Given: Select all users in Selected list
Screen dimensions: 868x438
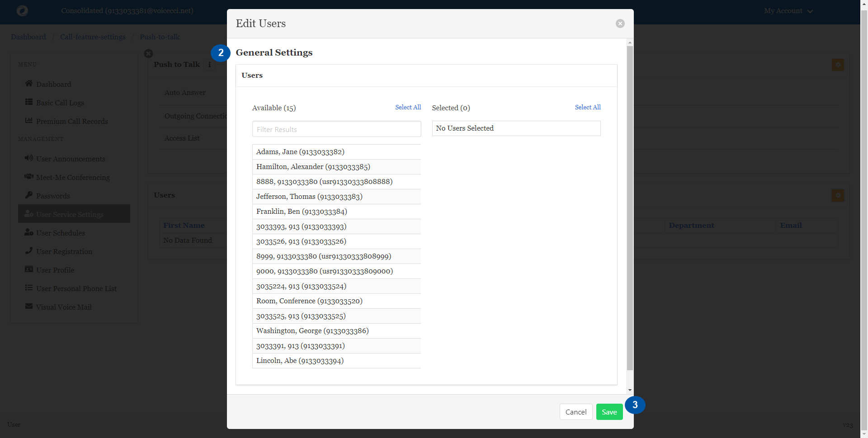Looking at the screenshot, I should 587,107.
